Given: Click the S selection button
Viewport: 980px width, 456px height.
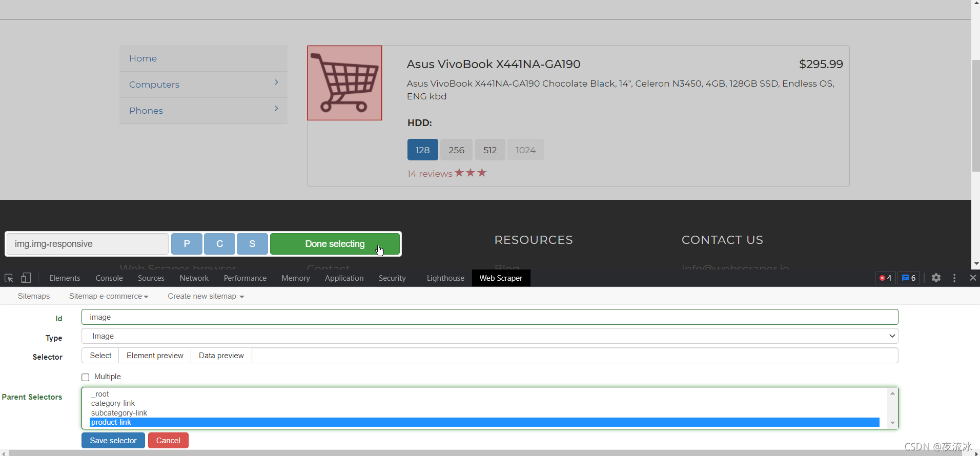Looking at the screenshot, I should pyautogui.click(x=252, y=244).
